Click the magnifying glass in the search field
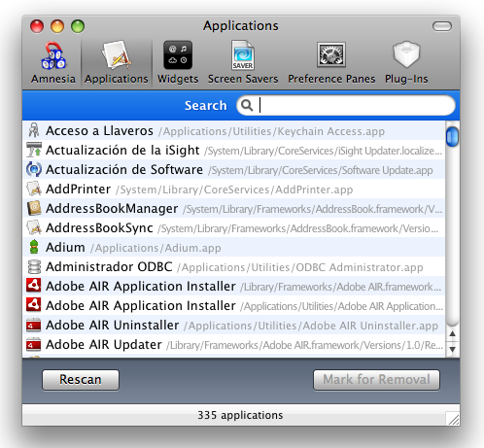The height and width of the screenshot is (448, 484). 247,105
